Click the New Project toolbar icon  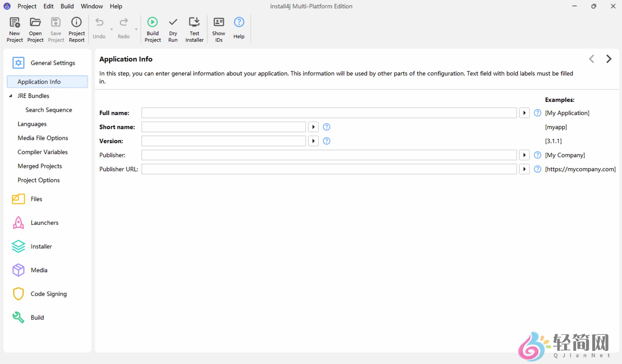[x=15, y=22]
